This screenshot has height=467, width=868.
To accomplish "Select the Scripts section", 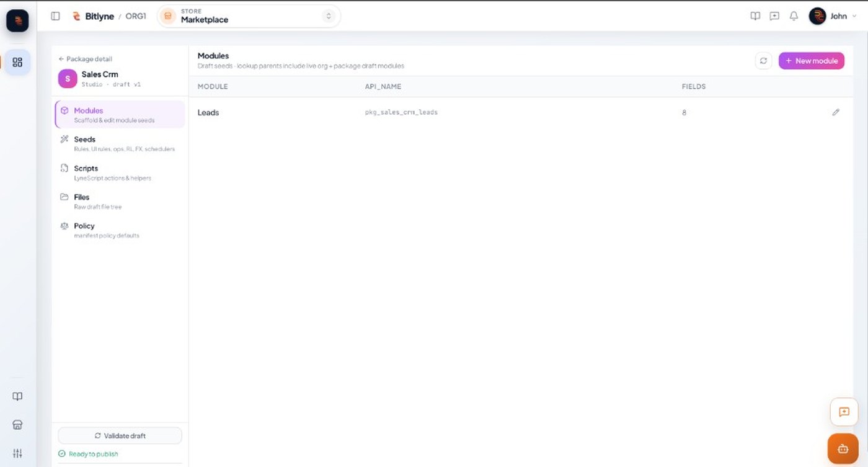I will 120,172.
